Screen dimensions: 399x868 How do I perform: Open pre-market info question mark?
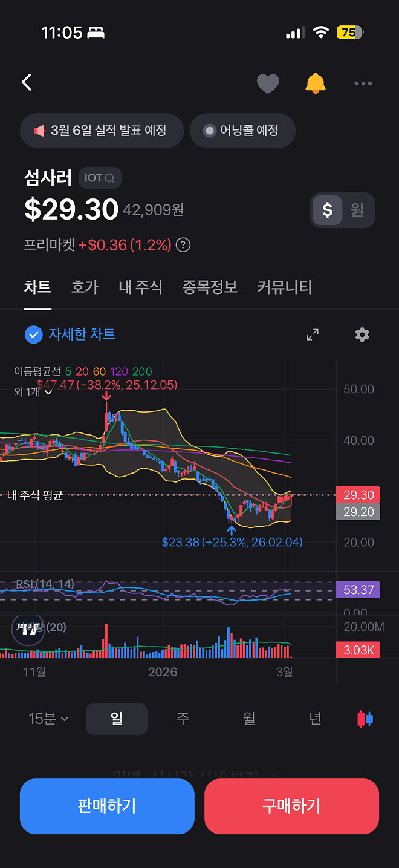point(183,245)
